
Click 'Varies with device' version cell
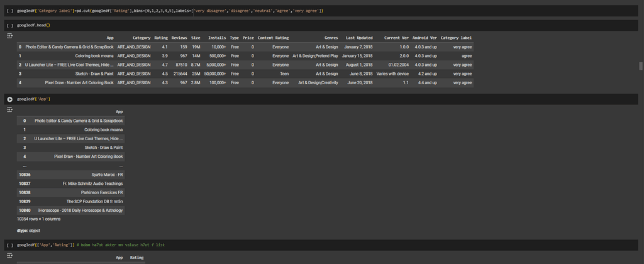(393, 74)
